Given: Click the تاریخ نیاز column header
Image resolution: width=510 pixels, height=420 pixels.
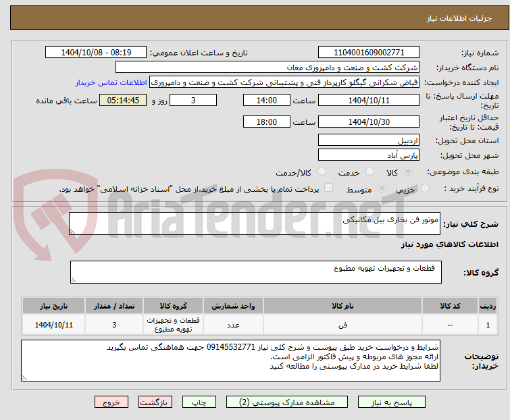Looking at the screenshot, I should pyautogui.click(x=53, y=306).
